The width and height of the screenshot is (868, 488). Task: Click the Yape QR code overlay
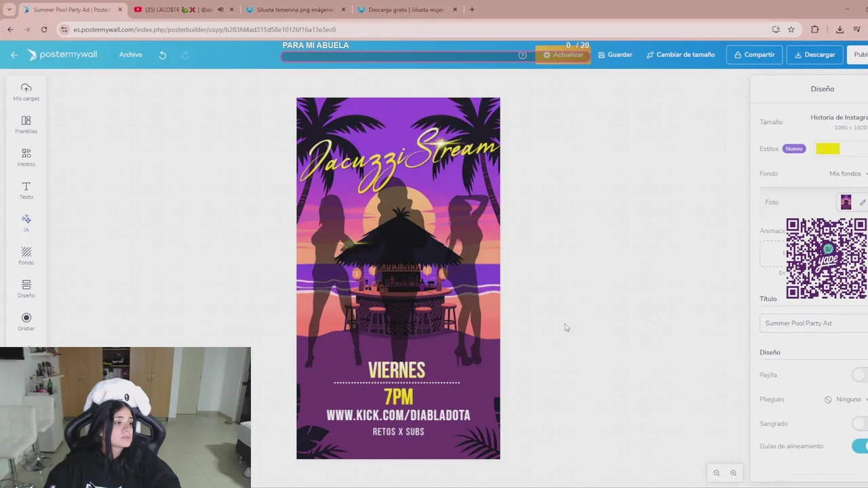pos(827,258)
